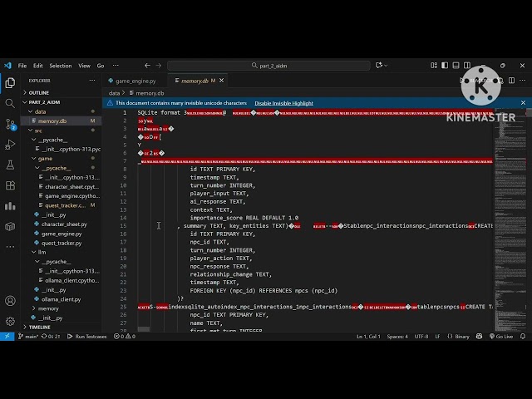The height and width of the screenshot is (399, 532).
Task: Open Source Control view with badge
Action: (10, 124)
